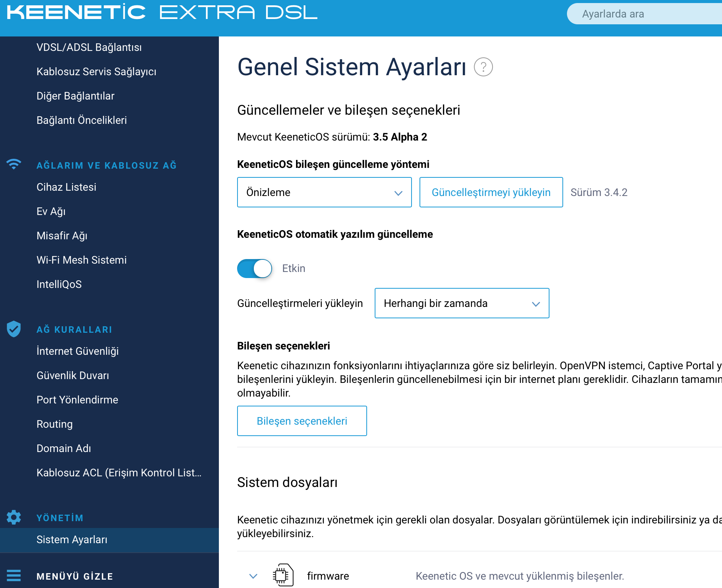Screen dimensions: 722x588
Task: Click the 3.5 Alpha 2 version text
Action: [400, 137]
